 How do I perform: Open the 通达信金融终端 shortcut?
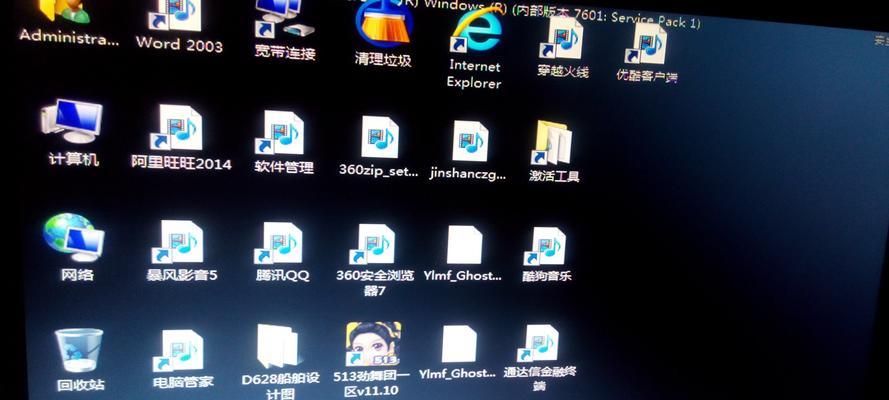coord(539,343)
